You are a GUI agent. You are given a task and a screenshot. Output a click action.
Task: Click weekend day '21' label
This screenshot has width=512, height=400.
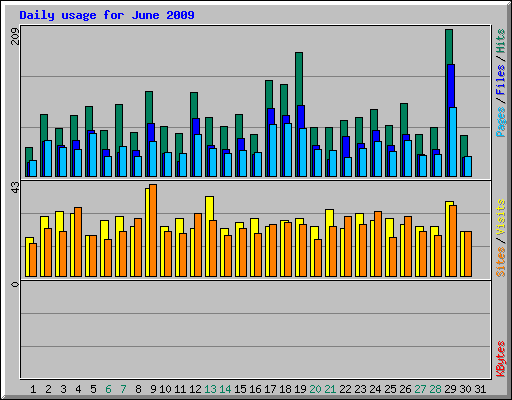click(330, 389)
